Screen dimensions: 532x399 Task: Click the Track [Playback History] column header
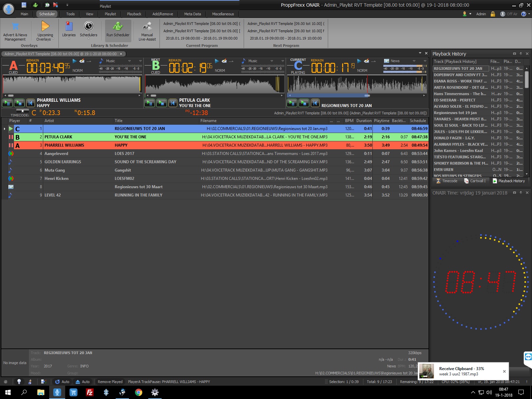461,62
